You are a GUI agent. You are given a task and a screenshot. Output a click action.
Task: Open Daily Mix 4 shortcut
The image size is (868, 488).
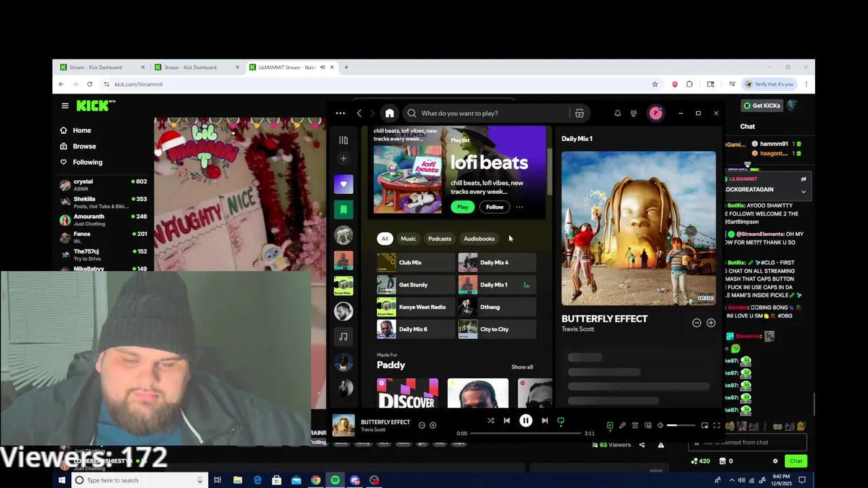coord(497,262)
